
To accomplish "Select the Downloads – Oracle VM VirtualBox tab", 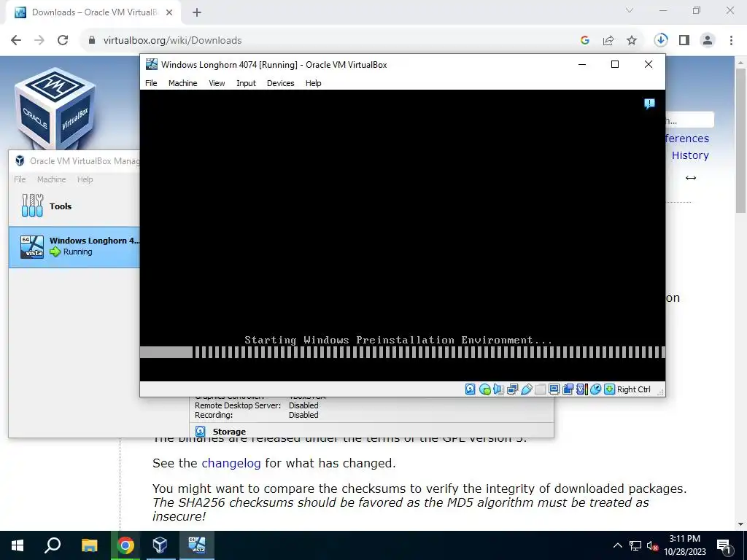I will coord(94,12).
